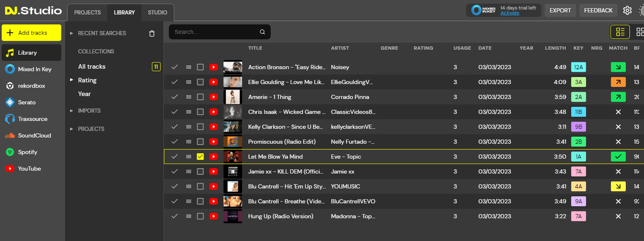Switch to the Studio tab
Viewport: 644px width, 241px height.
pyautogui.click(x=158, y=13)
